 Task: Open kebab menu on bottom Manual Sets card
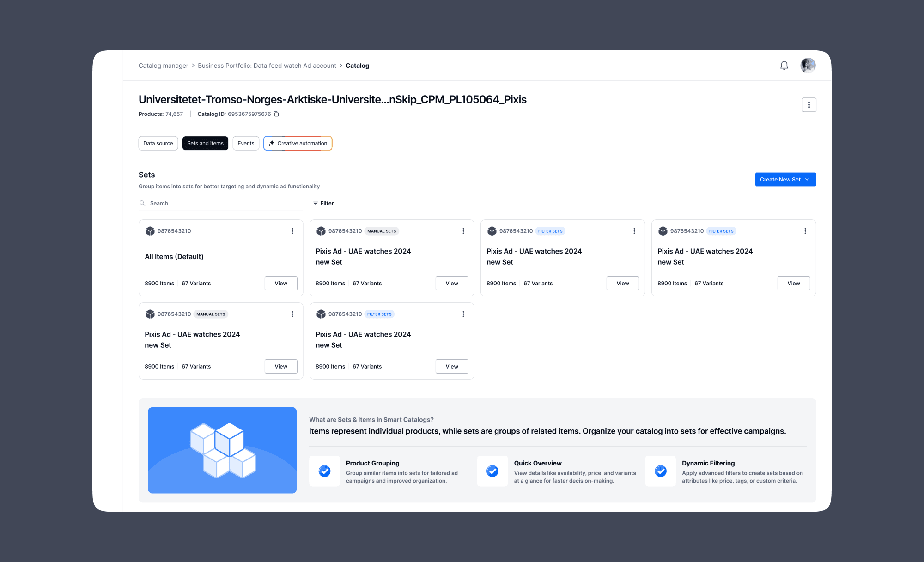click(x=292, y=314)
